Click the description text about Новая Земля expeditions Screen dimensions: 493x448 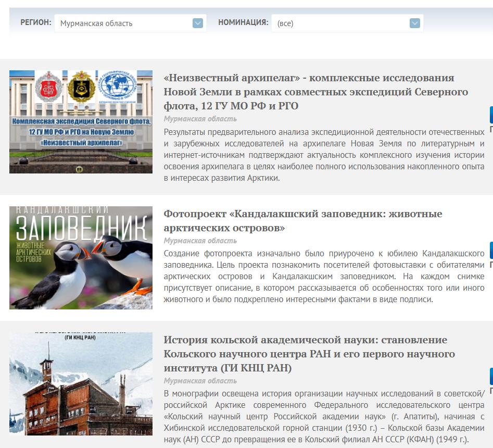[x=324, y=155]
